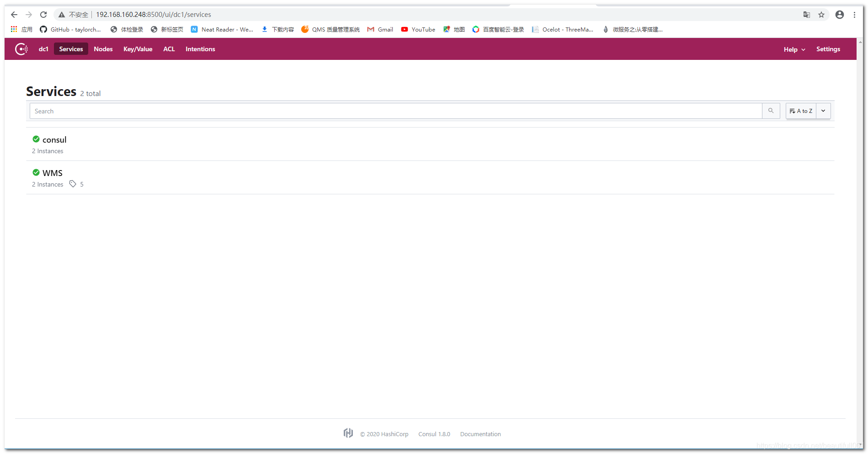Image resolution: width=868 pixels, height=454 pixels.
Task: Open the Key/Value tab
Action: (138, 49)
